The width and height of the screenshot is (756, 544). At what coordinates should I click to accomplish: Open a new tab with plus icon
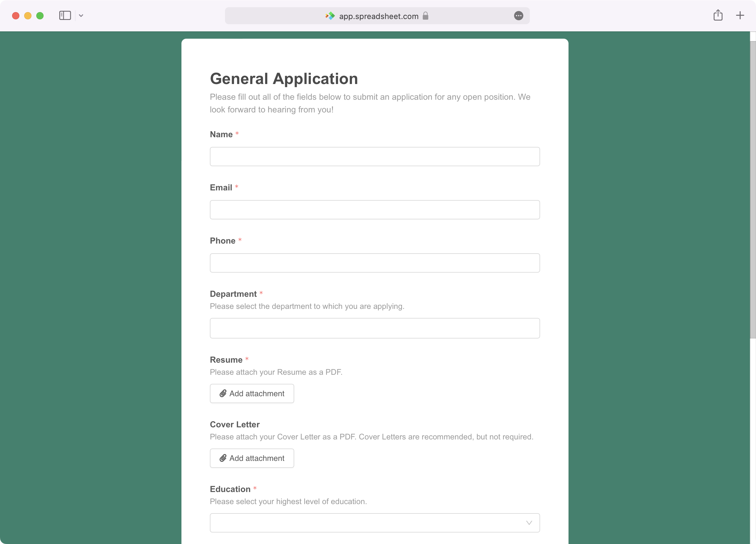pyautogui.click(x=740, y=15)
